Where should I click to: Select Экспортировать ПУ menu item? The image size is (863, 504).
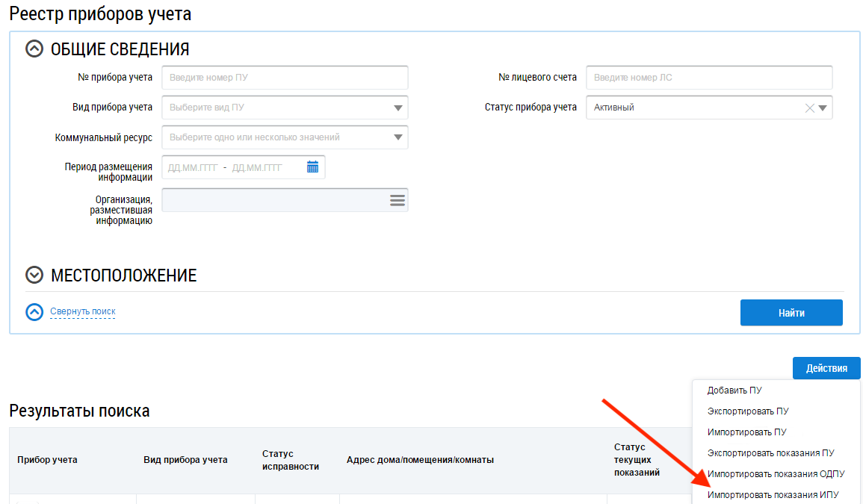748,411
